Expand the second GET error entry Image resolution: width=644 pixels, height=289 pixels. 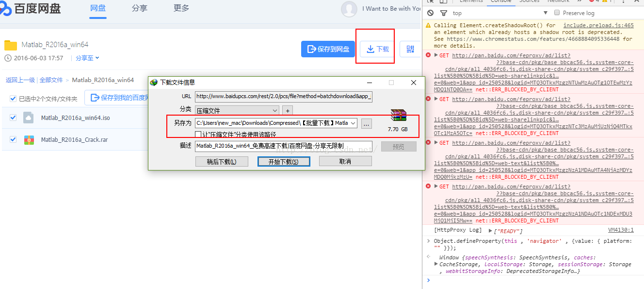(x=436, y=99)
